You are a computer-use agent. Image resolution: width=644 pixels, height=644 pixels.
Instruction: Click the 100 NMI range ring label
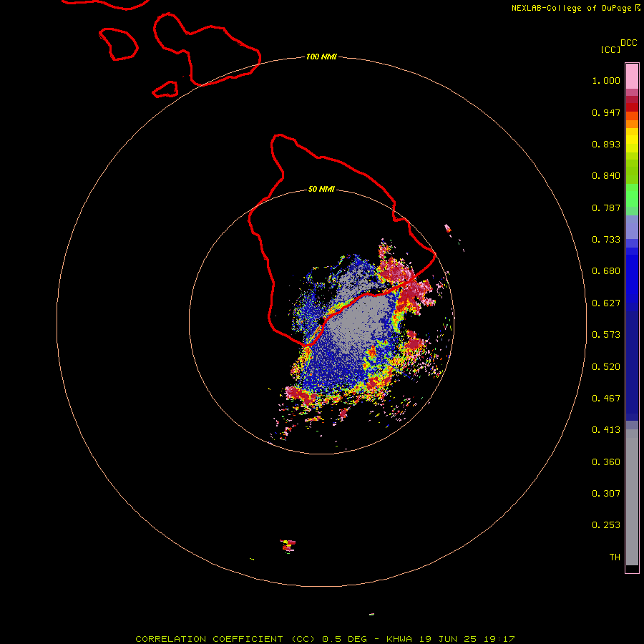pos(321,57)
